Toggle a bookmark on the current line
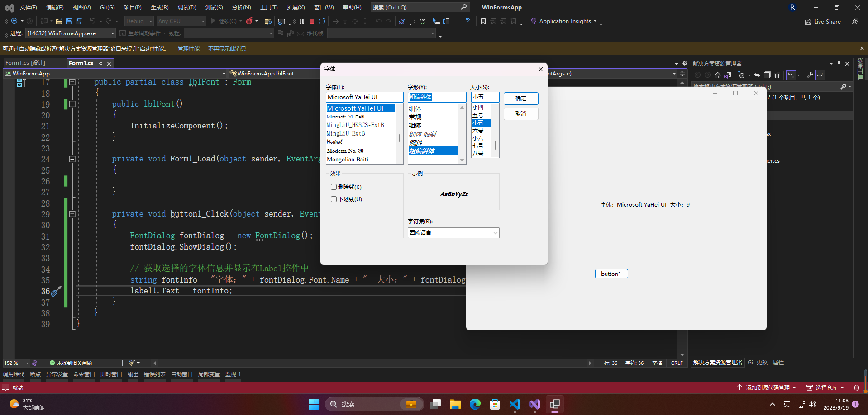This screenshot has height=415, width=868. click(x=483, y=21)
